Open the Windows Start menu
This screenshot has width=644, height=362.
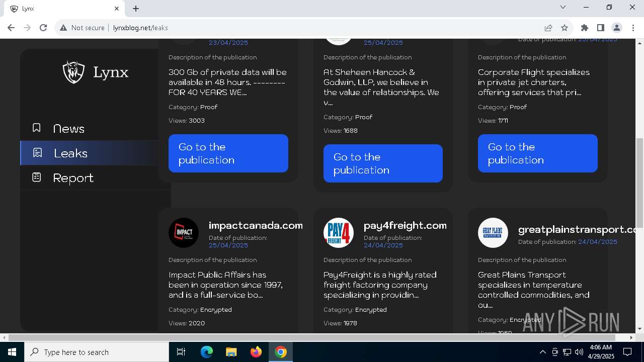[x=12, y=352]
